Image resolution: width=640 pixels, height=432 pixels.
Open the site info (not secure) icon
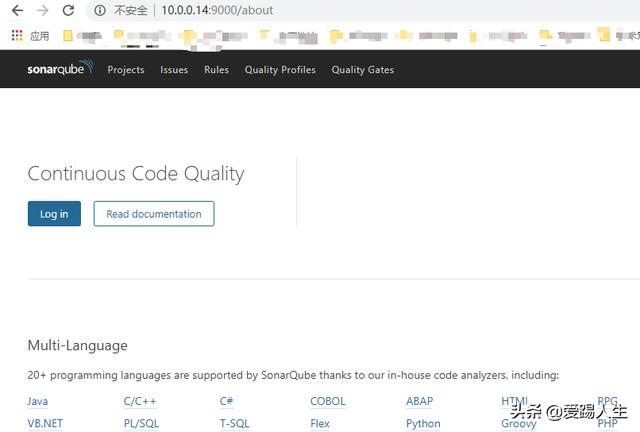(100, 10)
